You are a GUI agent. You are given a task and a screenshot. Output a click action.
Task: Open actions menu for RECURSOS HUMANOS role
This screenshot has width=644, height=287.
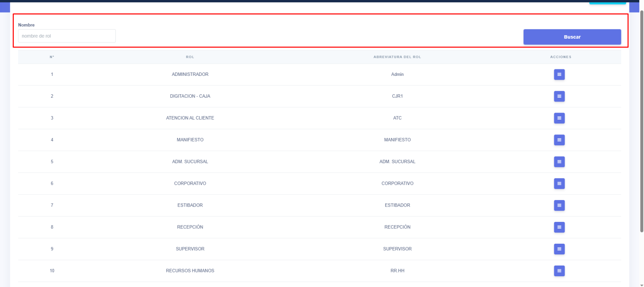[x=559, y=271]
